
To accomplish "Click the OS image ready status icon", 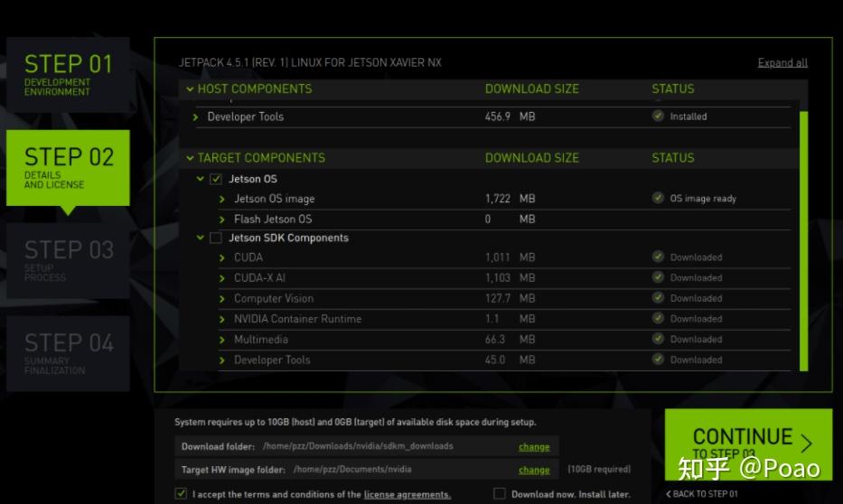I will point(658,198).
